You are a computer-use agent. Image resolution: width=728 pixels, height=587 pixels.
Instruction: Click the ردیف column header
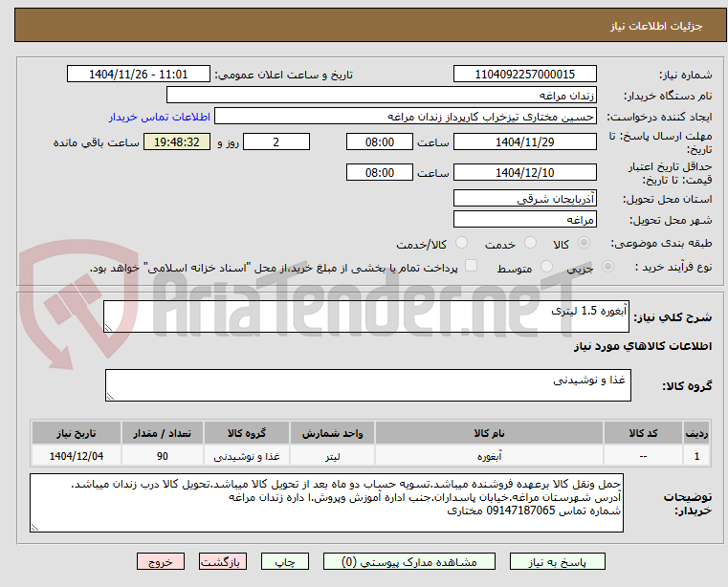696,433
